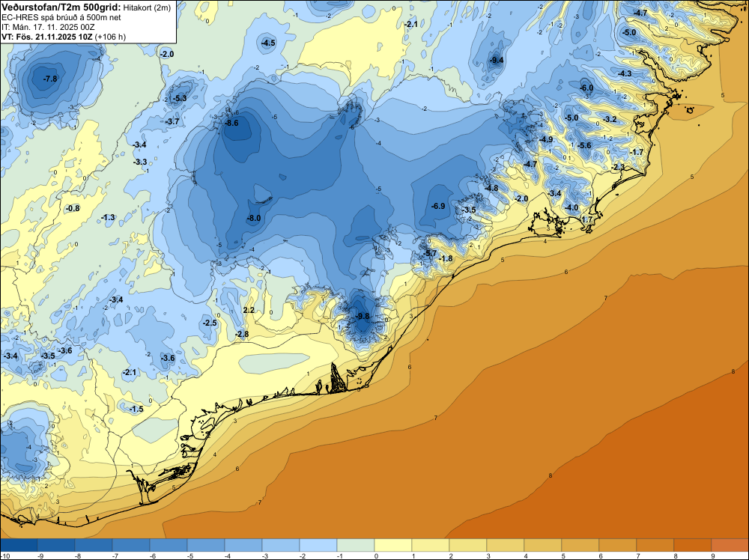The width and height of the screenshot is (749, 560).
Task: Click the -4.0 temperature label
Action: click(x=571, y=207)
